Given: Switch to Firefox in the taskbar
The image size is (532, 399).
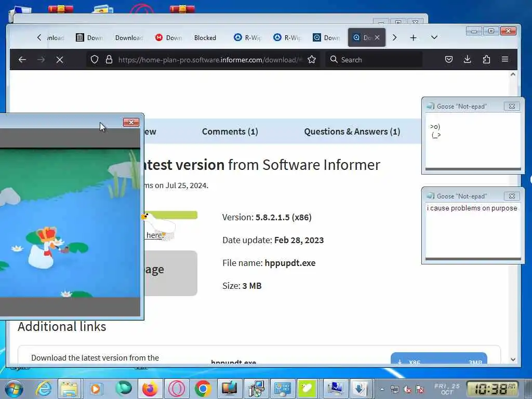Looking at the screenshot, I should point(150,389).
